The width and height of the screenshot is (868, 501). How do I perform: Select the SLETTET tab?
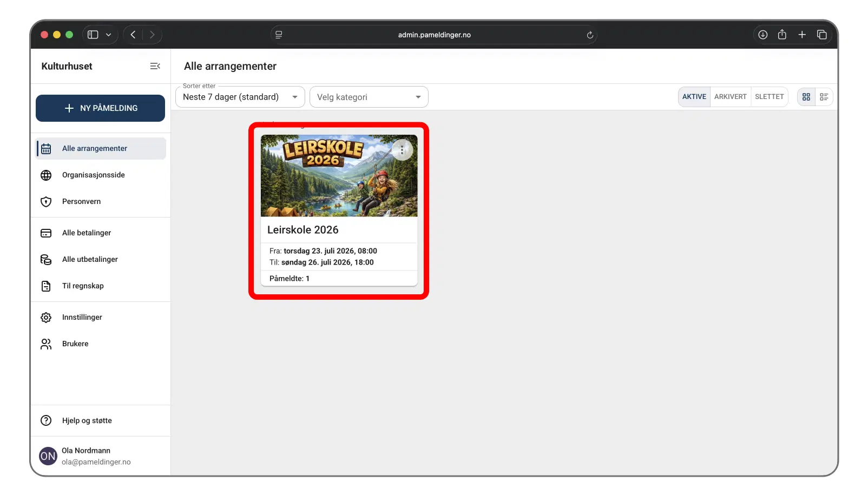(769, 97)
